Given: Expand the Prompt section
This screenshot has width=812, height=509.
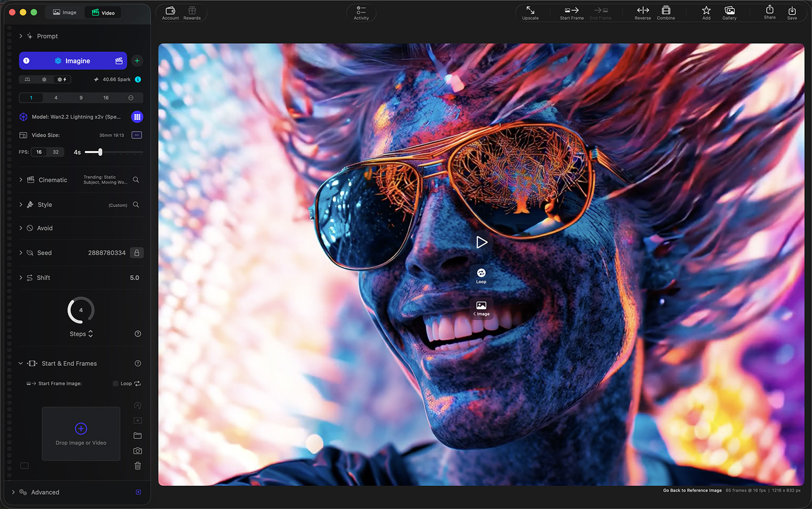Looking at the screenshot, I should pyautogui.click(x=21, y=36).
